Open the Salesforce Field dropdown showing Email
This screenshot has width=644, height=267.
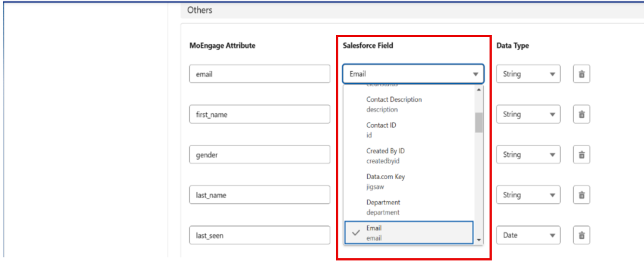[x=413, y=74]
